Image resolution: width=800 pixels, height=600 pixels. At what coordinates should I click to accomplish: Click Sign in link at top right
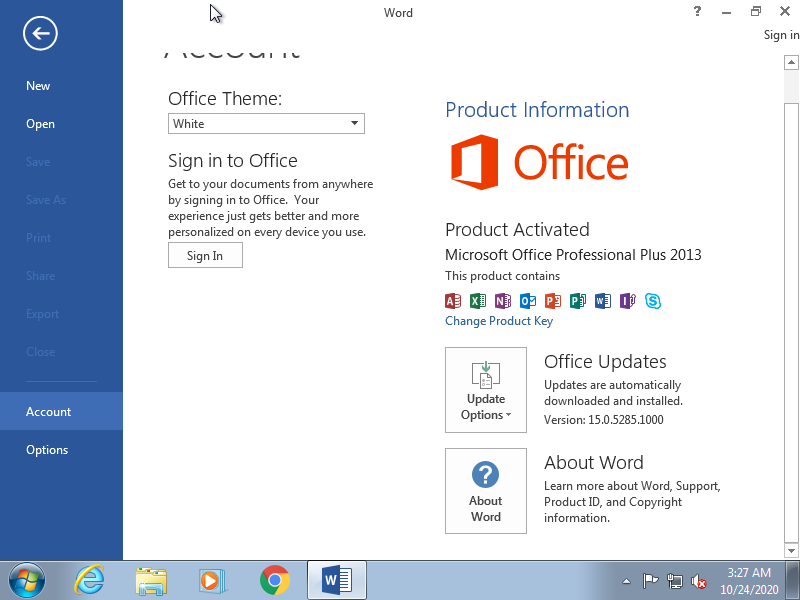(x=781, y=35)
